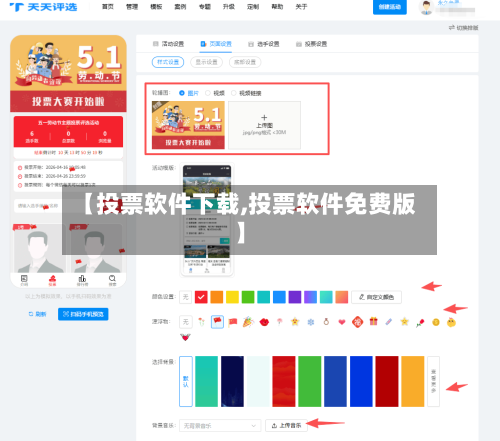Pick the red theme color swatch
Image resolution: width=500 pixels, height=441 pixels.
point(201,297)
